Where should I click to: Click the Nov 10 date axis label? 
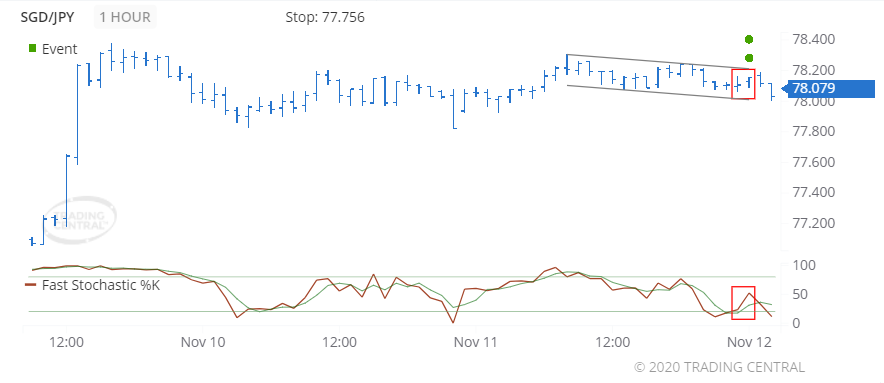point(202,342)
